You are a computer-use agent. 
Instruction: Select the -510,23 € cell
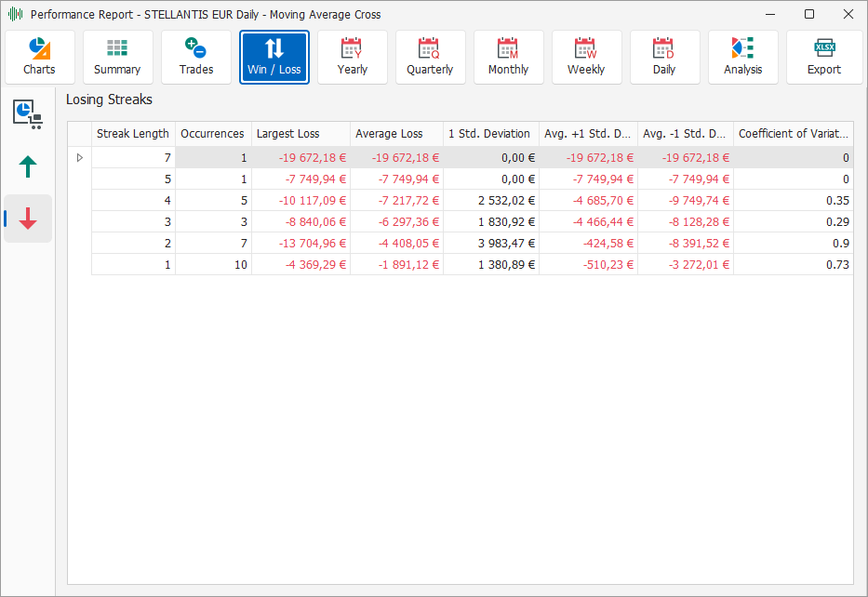pyautogui.click(x=588, y=264)
